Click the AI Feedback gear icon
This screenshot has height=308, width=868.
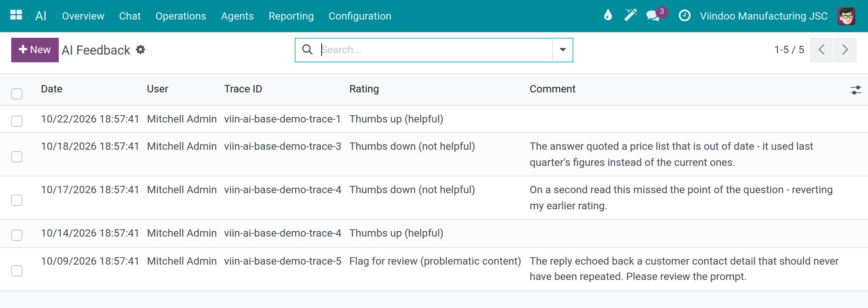point(140,50)
